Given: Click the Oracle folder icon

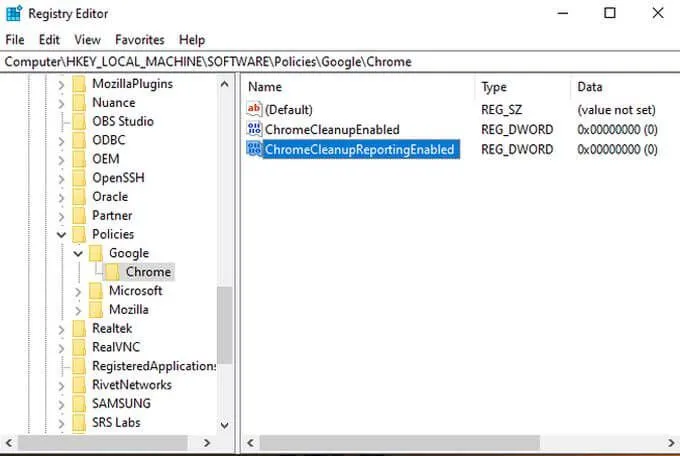Looking at the screenshot, I should tap(79, 197).
